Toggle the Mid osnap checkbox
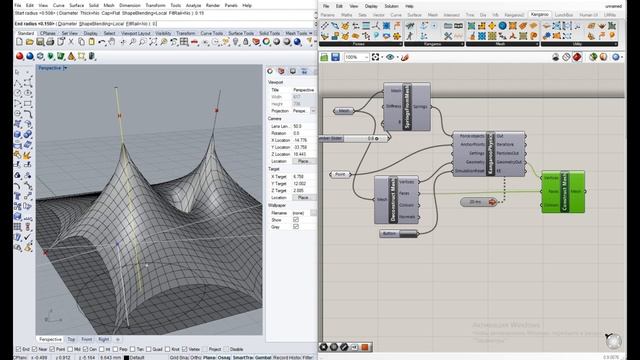 [x=70, y=349]
